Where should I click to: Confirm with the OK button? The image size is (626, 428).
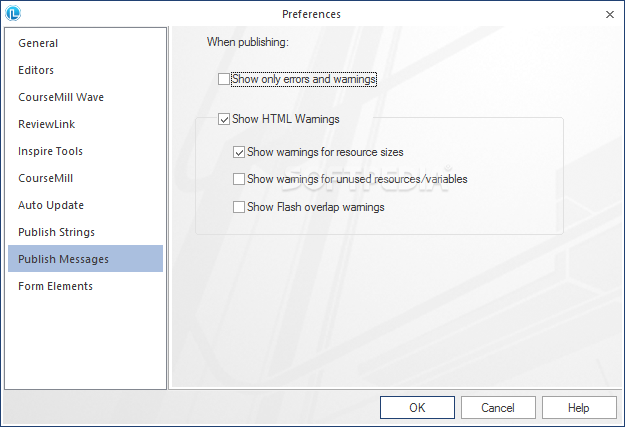(417, 408)
